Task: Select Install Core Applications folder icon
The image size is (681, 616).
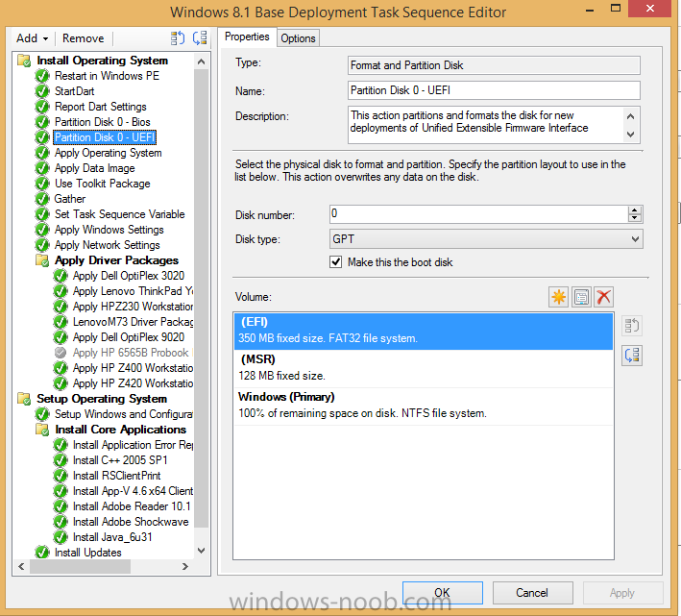Action: (x=42, y=430)
